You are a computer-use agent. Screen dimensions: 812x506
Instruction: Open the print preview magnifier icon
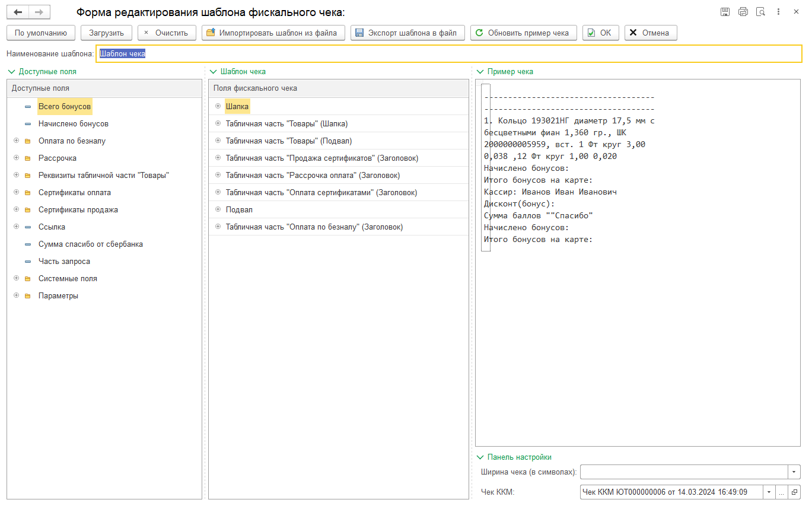pos(761,12)
